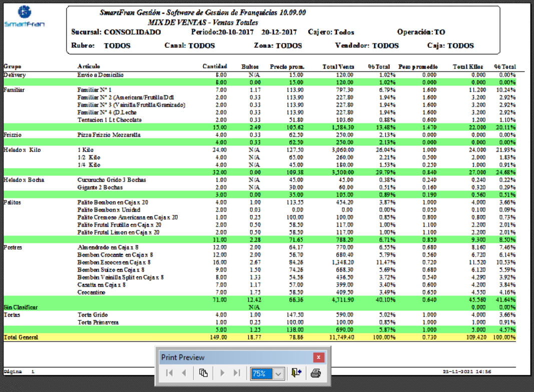The height and width of the screenshot is (392, 534).
Task: Click the Sucursal: CONSOLIDADO header text
Action: point(116,32)
